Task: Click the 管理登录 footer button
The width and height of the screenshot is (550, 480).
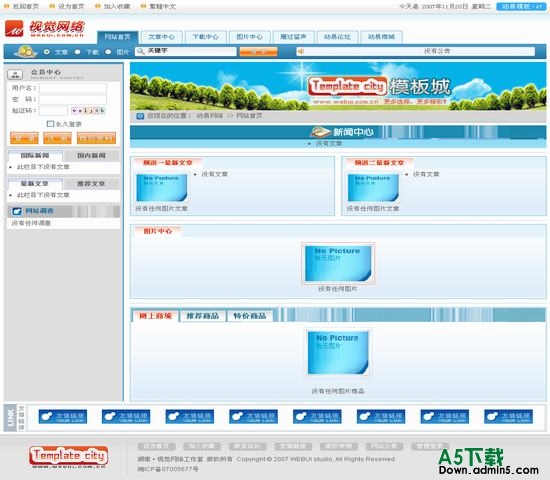Action: 430,446
